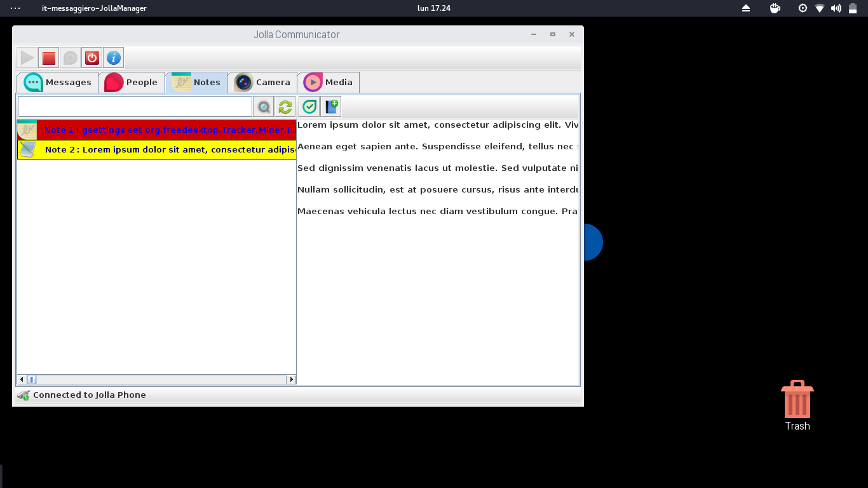The height and width of the screenshot is (488, 868).
Task: Click the 'Connected to Jolla Phone' status text
Action: [90, 395]
